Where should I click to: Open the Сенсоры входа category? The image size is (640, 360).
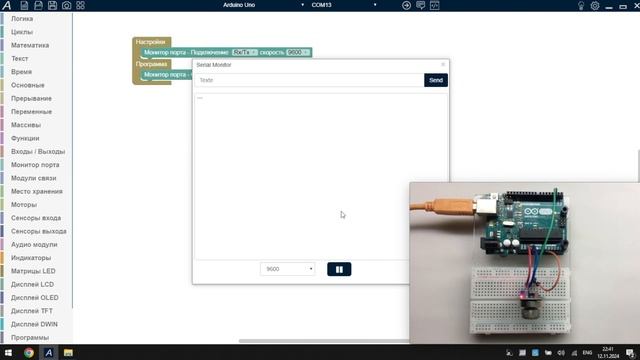pyautogui.click(x=36, y=218)
